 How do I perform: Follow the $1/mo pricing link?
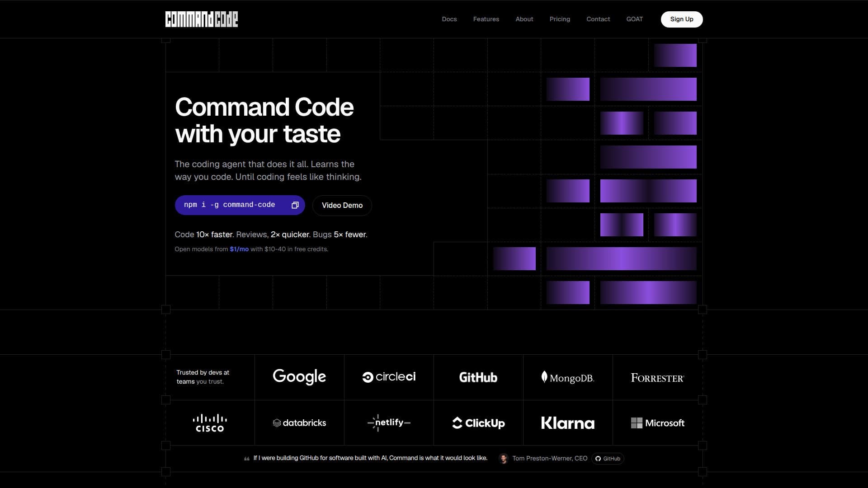(x=239, y=249)
